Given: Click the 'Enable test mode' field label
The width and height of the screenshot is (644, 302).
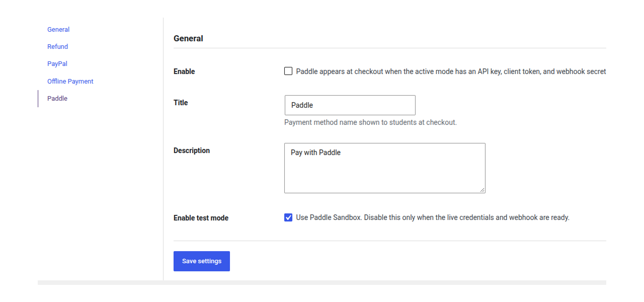Looking at the screenshot, I should [x=201, y=218].
